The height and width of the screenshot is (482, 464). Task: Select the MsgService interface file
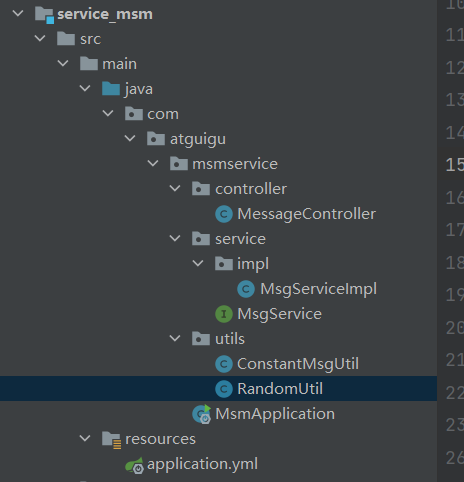point(279,314)
